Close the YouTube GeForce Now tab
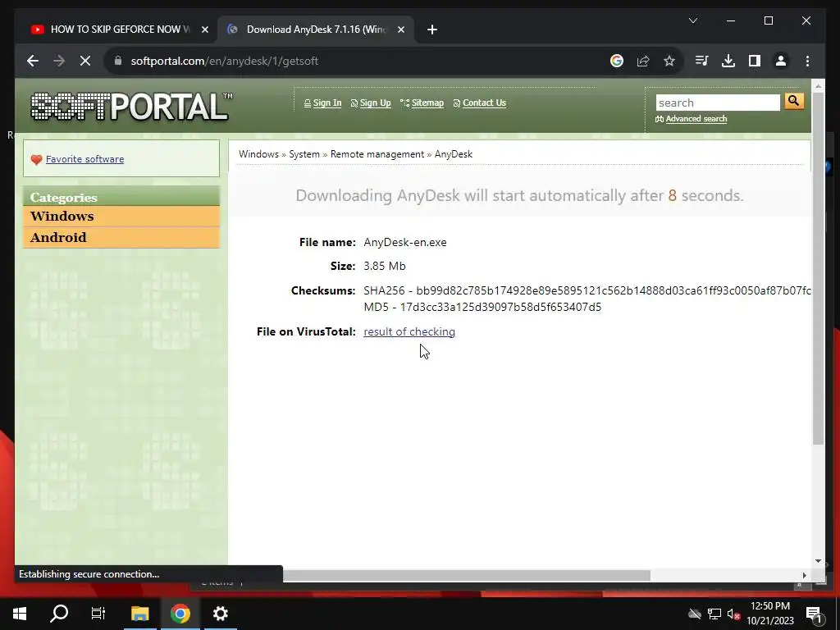Viewport: 840px width, 630px height. pyautogui.click(x=204, y=30)
